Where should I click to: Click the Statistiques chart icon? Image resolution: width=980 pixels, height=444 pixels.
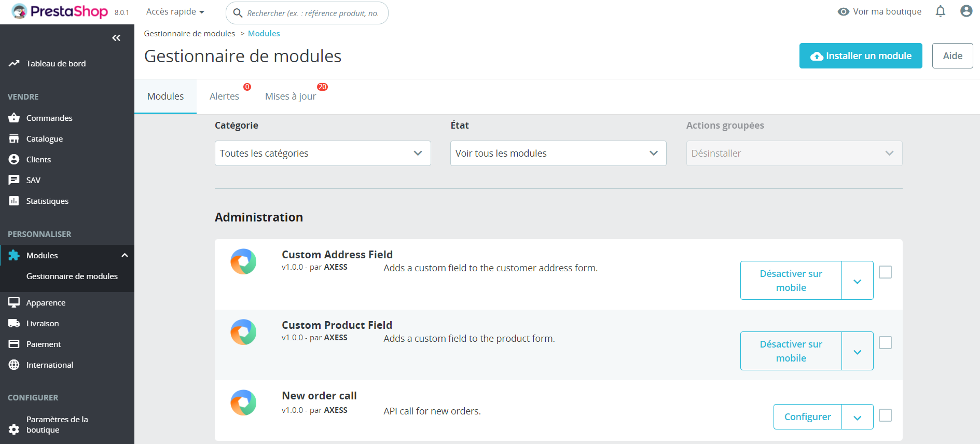pos(14,201)
